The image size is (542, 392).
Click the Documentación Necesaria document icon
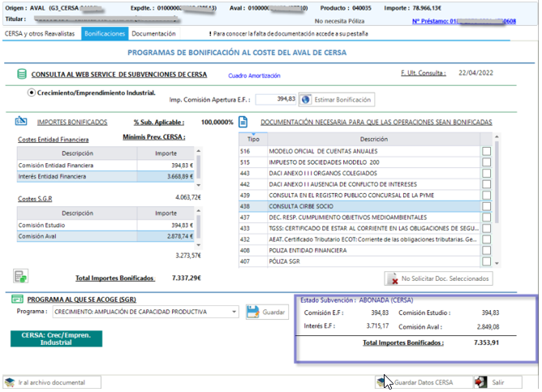point(243,123)
